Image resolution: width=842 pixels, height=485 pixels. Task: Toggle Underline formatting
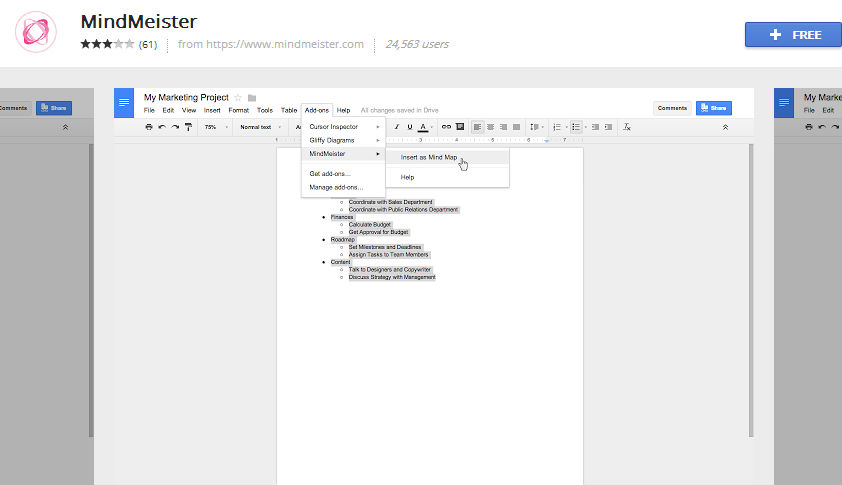410,127
